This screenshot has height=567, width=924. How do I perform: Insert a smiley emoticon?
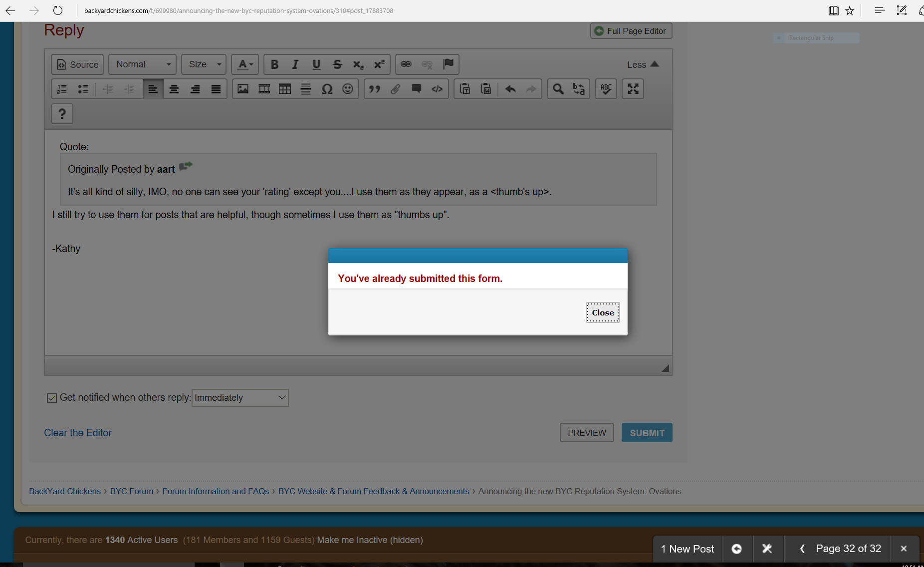(x=348, y=89)
